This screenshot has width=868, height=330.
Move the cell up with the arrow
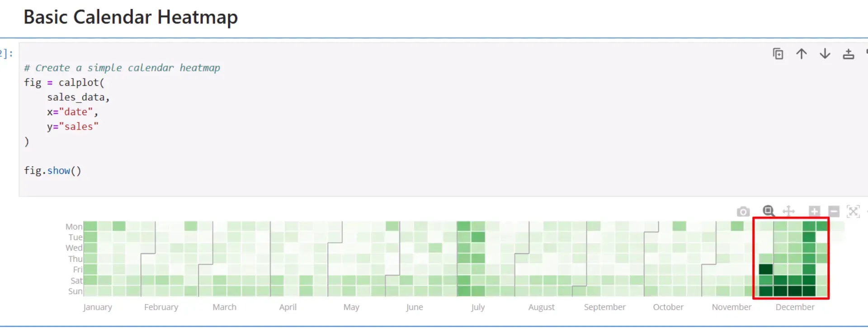pos(801,54)
